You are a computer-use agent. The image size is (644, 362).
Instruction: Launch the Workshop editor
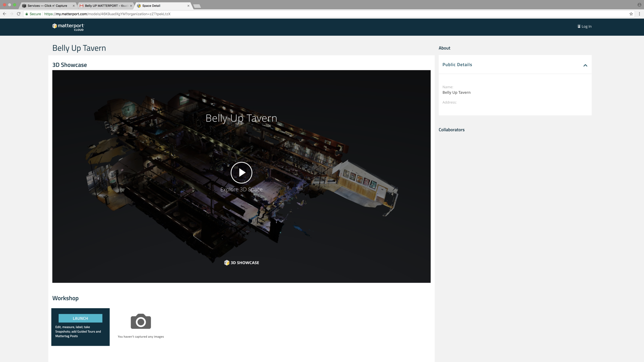[80, 318]
